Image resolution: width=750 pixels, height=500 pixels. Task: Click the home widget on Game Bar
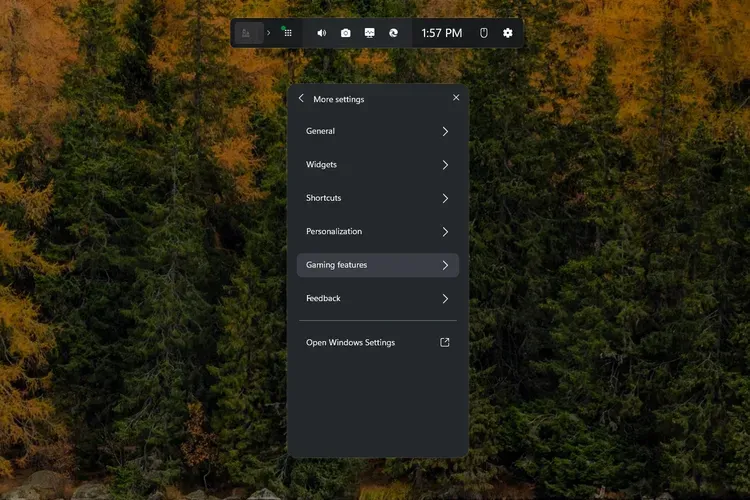pos(247,33)
